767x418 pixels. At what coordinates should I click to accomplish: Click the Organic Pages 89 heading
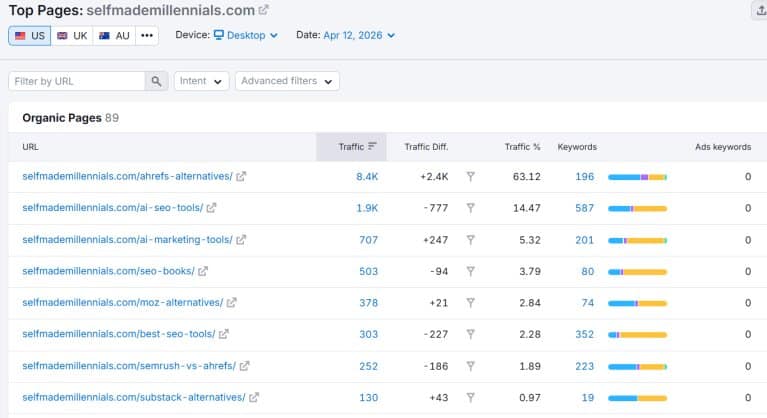70,118
